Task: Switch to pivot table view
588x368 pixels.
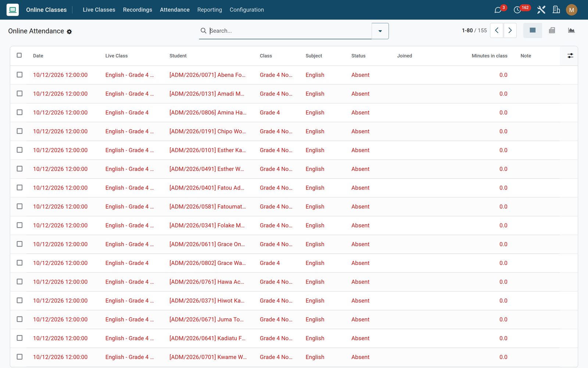Action: (552, 31)
